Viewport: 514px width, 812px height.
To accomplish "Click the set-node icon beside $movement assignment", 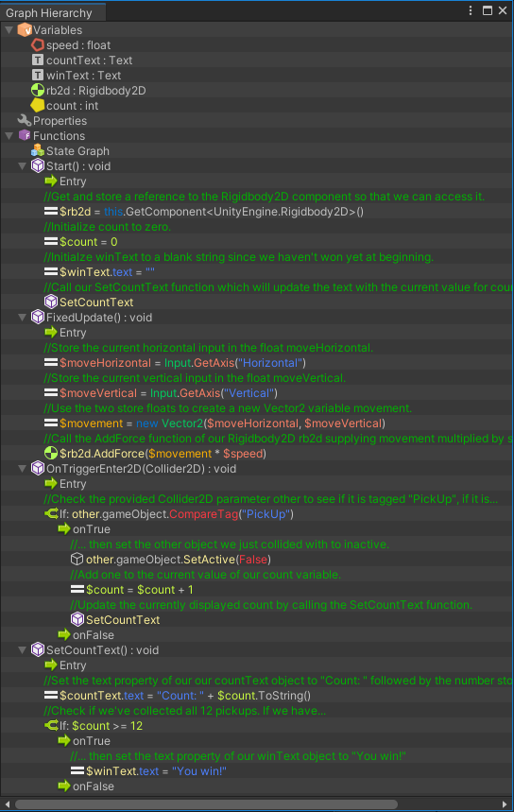I will click(51, 423).
